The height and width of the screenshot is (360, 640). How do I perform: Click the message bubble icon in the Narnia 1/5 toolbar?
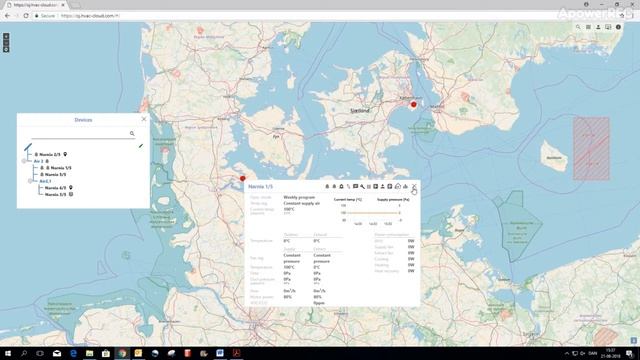click(356, 186)
